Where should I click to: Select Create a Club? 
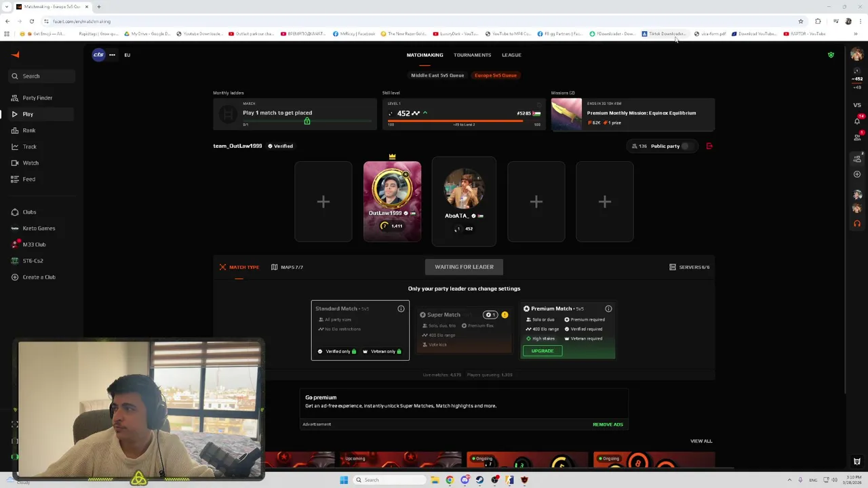pos(33,277)
